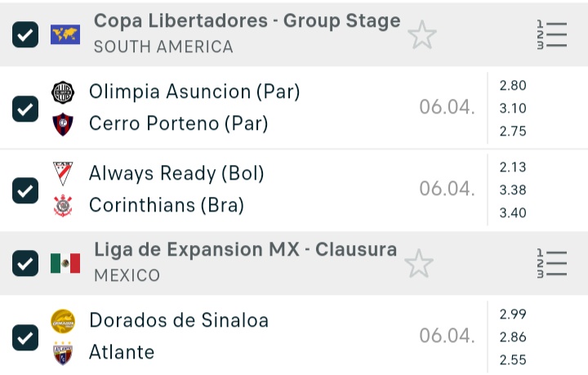
Task: Favorite Copa Libertadores with the star icon
Action: [422, 34]
